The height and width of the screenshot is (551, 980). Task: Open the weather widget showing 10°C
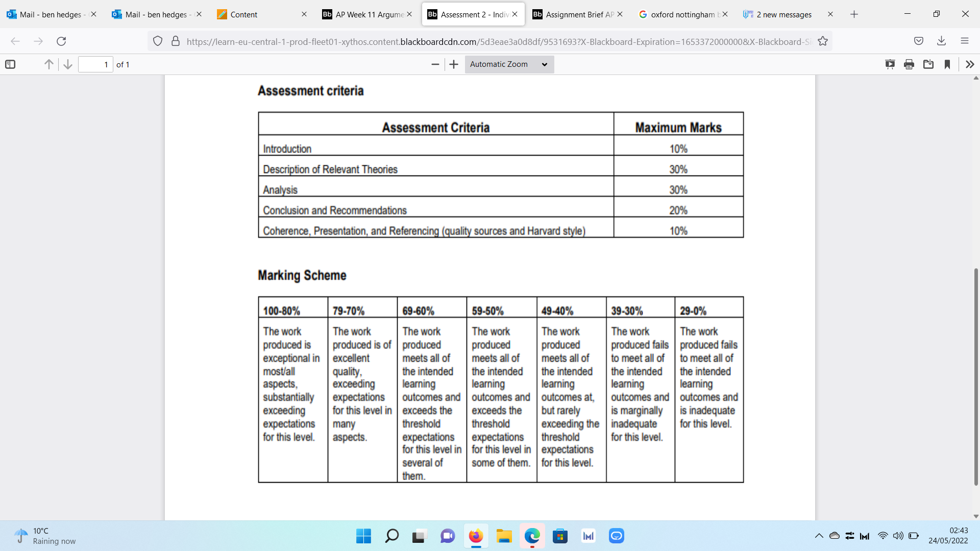tap(45, 536)
